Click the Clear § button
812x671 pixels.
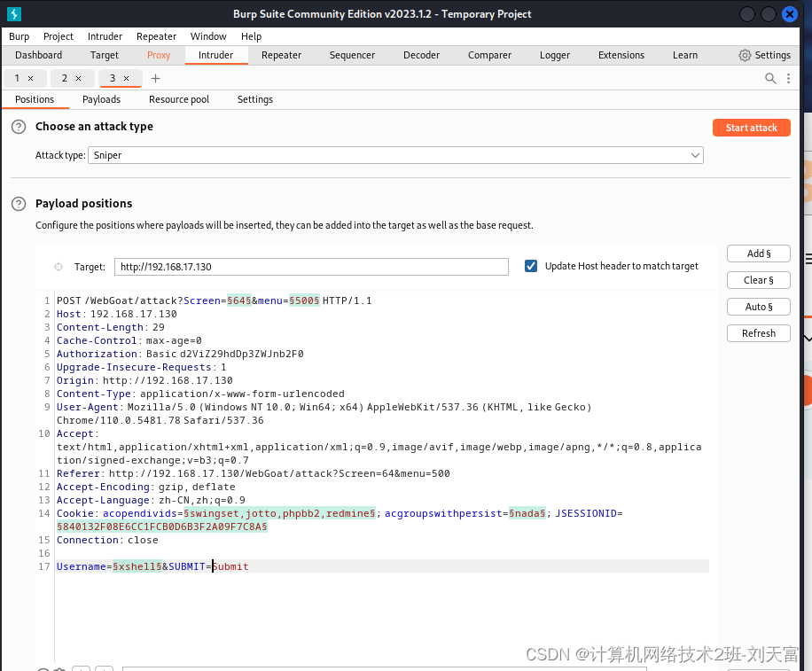pos(759,280)
